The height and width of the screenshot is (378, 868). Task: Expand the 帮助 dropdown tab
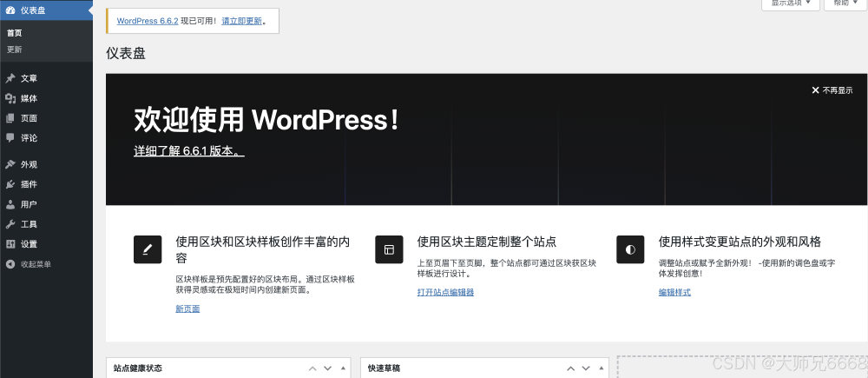click(x=845, y=3)
